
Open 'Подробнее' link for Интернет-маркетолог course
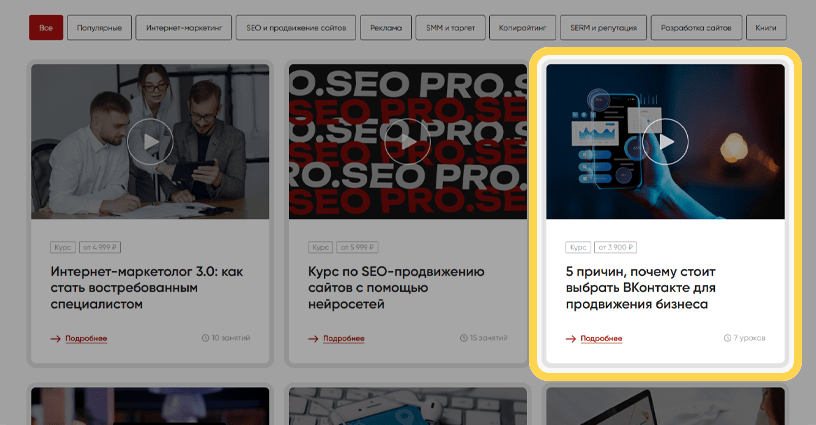pos(86,338)
